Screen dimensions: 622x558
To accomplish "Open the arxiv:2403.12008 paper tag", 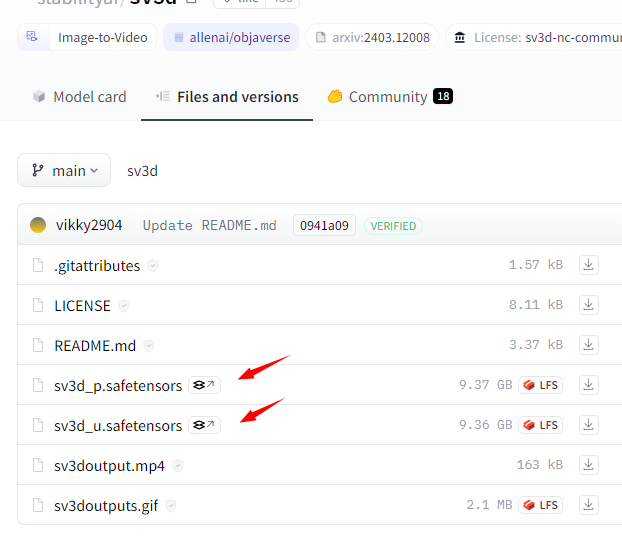I will tap(371, 38).
